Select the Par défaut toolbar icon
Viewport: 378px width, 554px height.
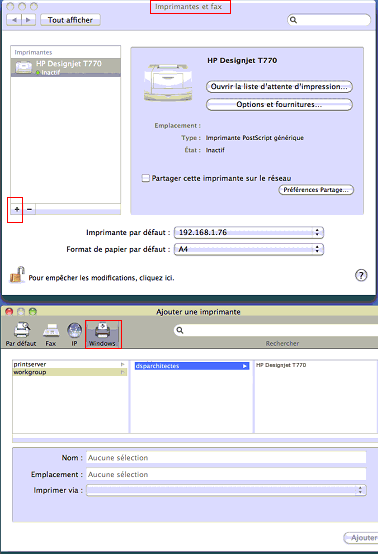(21, 334)
